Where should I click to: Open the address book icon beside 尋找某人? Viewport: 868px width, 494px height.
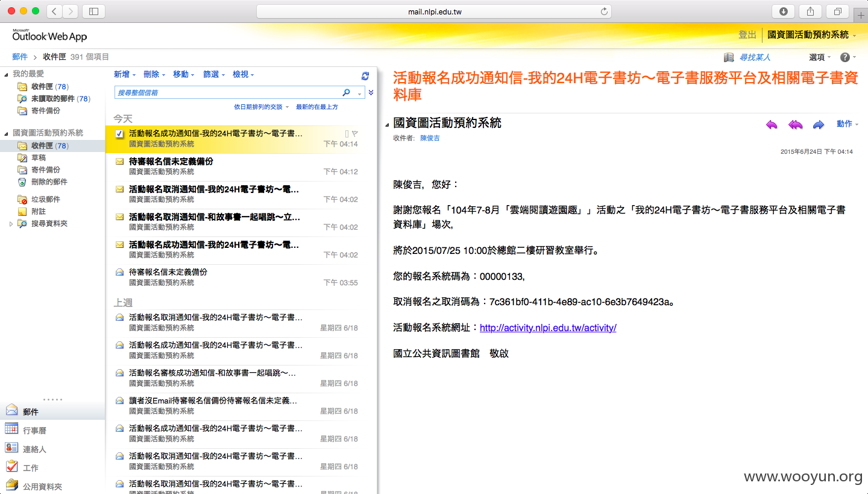pyautogui.click(x=729, y=57)
